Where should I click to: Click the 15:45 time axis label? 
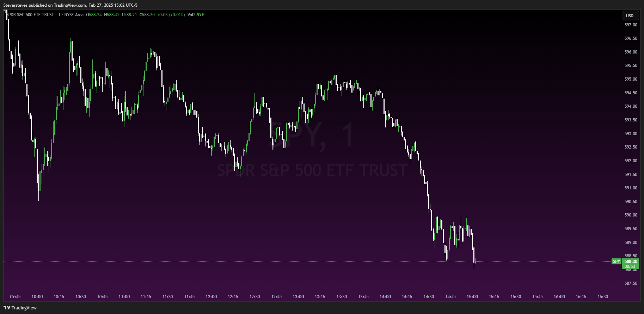coord(538,297)
